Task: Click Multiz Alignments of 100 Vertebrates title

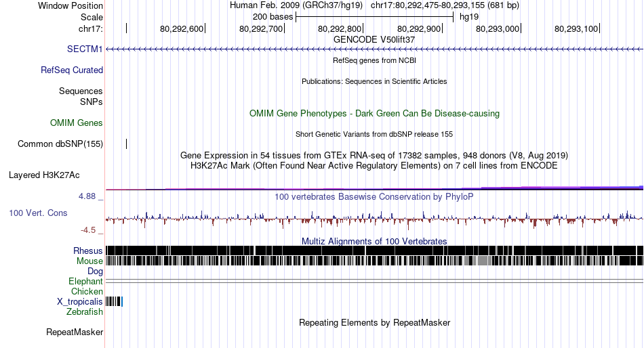Action: pyautogui.click(x=374, y=241)
